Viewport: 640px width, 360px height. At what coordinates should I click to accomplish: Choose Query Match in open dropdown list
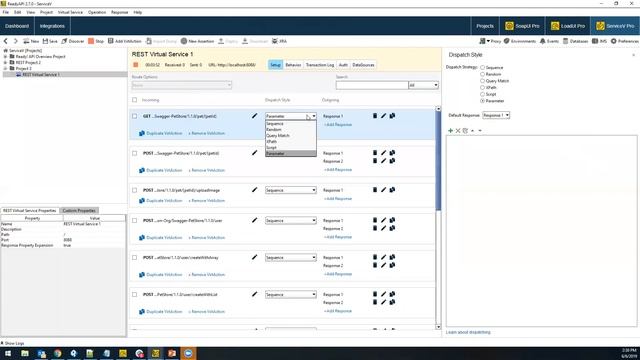(x=291, y=136)
